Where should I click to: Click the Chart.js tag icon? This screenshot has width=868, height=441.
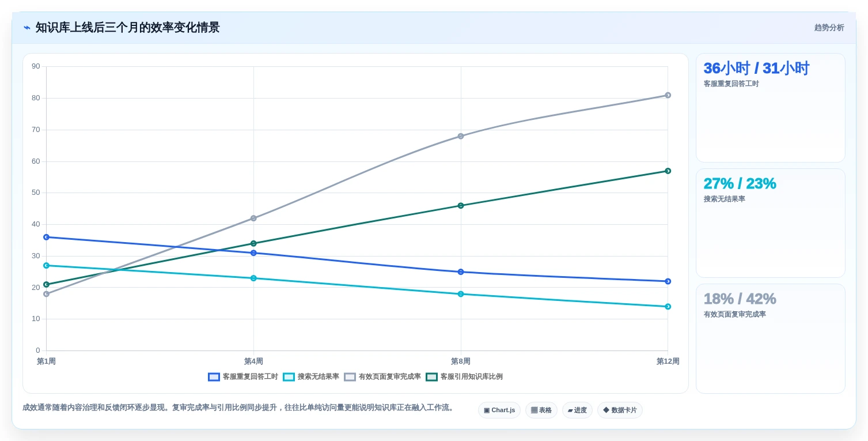click(487, 410)
